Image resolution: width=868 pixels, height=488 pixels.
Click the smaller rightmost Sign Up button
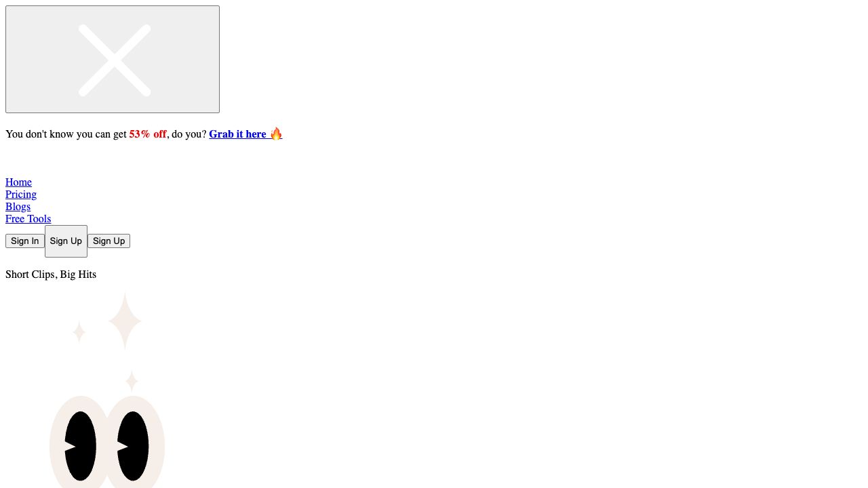[108, 241]
